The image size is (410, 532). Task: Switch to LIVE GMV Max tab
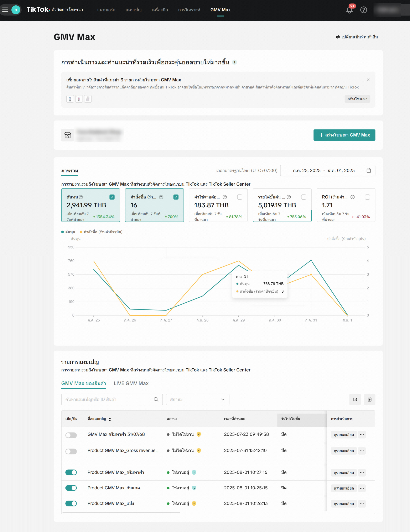(x=131, y=383)
